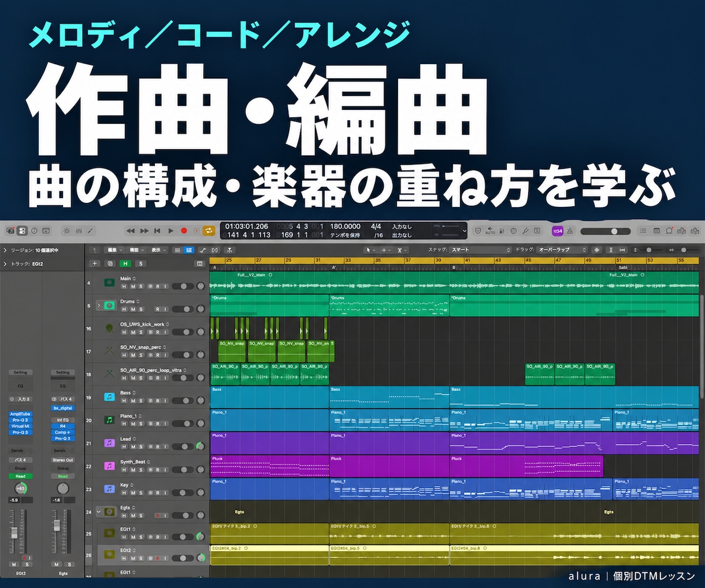This screenshot has height=588, width=705.
Task: Rewind playback in the transport
Action: (131, 231)
